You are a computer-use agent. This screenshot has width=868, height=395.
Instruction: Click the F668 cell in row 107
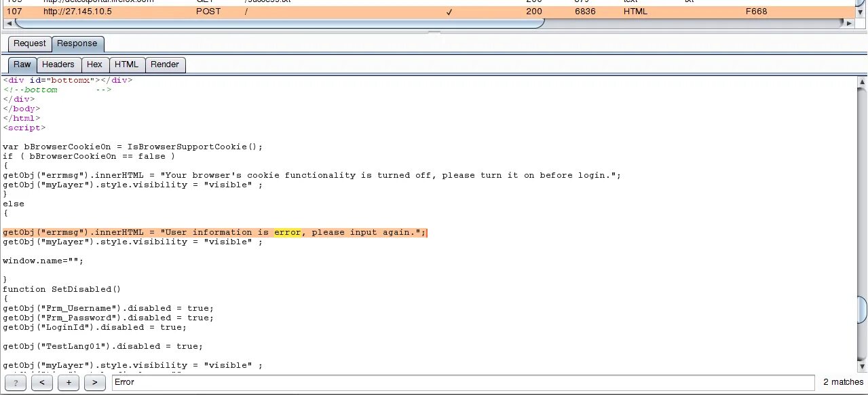(756, 12)
